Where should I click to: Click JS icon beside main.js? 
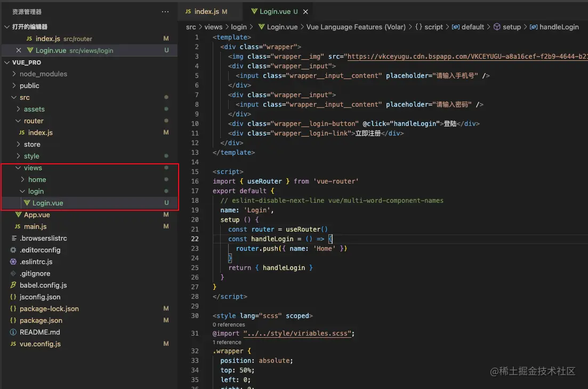pyautogui.click(x=17, y=226)
